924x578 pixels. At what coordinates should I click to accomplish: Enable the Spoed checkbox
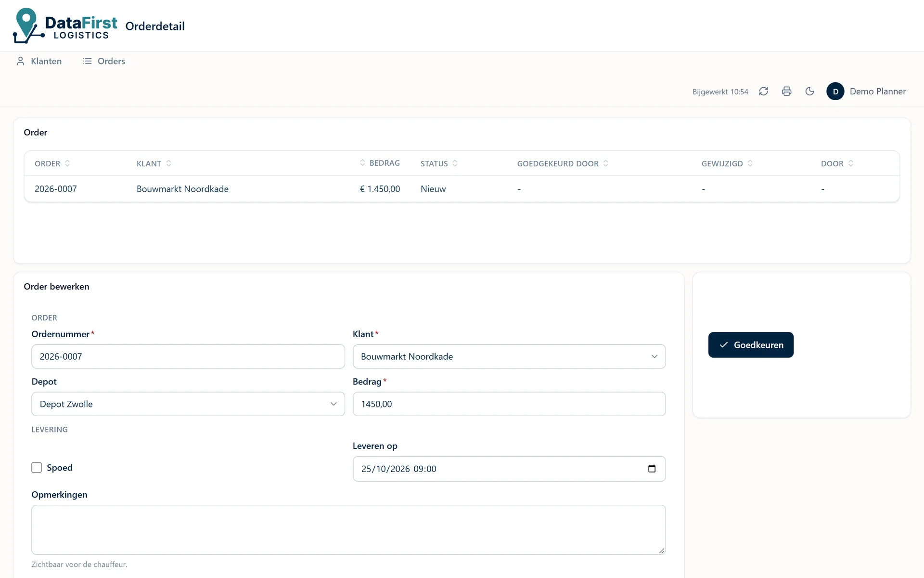37,468
